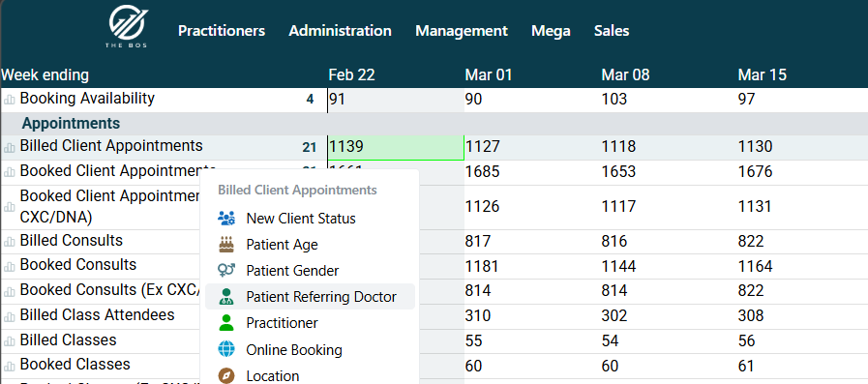Click Billed Consults value 817
The width and height of the screenshot is (868, 384).
tap(478, 242)
